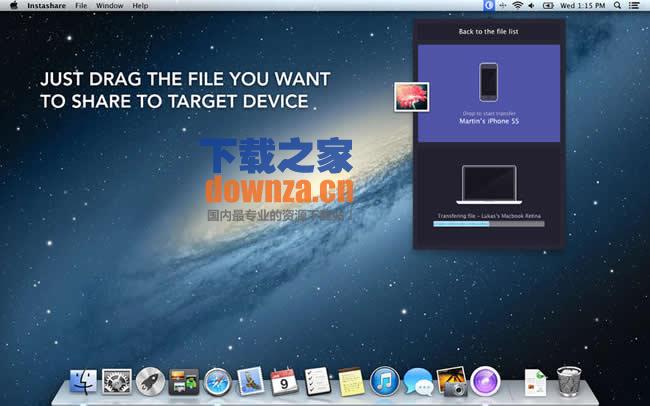Screen dimensions: 650x406
Task: Open Notification Center list icon
Action: pos(634,5)
